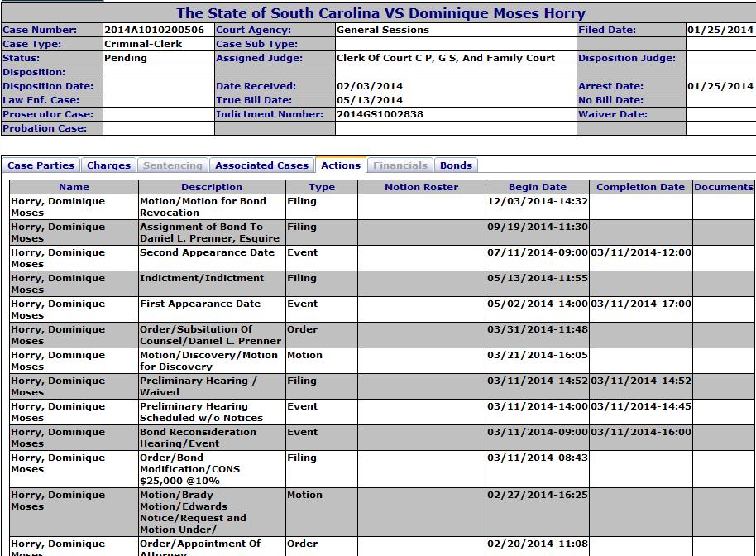Click the Completion Date column header
The height and width of the screenshot is (556, 756).
click(x=641, y=187)
